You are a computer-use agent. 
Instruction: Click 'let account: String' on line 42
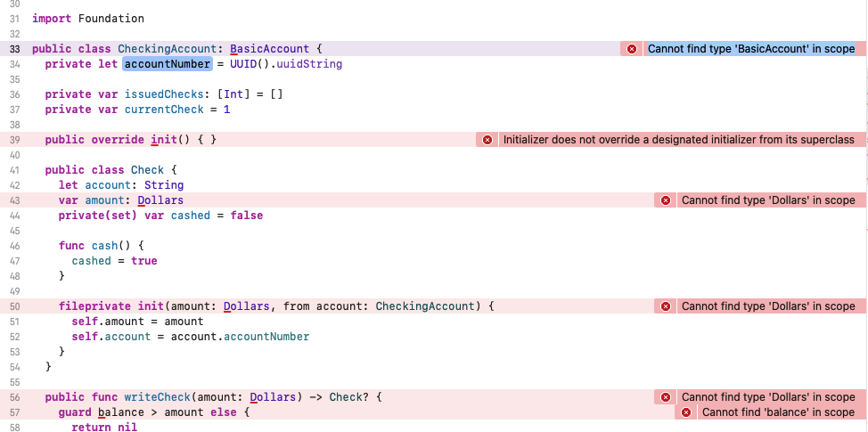tap(121, 185)
